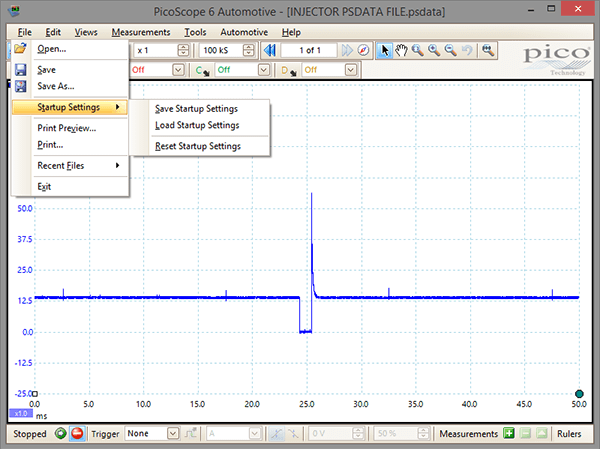Select the arrow pointer selection tool
The height and width of the screenshot is (449, 600).
click(x=385, y=50)
